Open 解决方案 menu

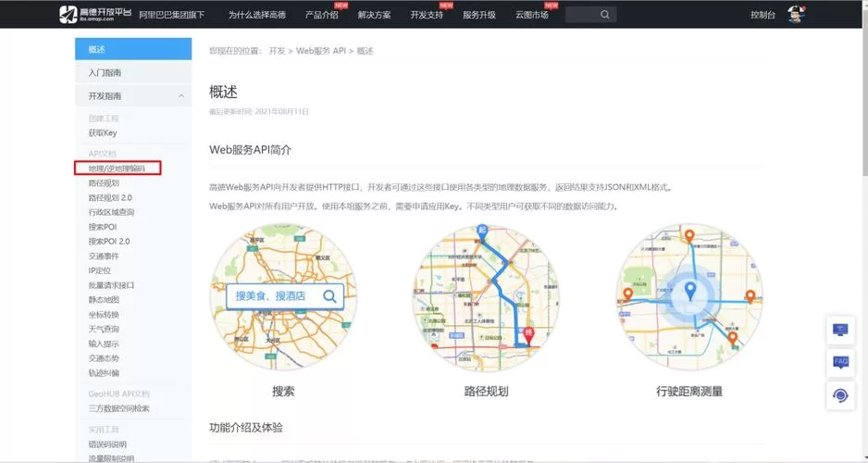[x=374, y=15]
